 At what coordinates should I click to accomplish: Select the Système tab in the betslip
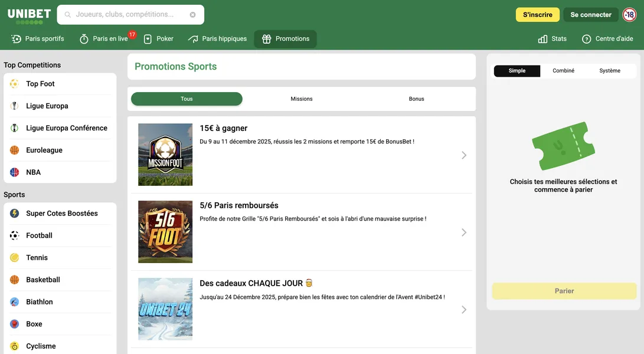point(610,70)
